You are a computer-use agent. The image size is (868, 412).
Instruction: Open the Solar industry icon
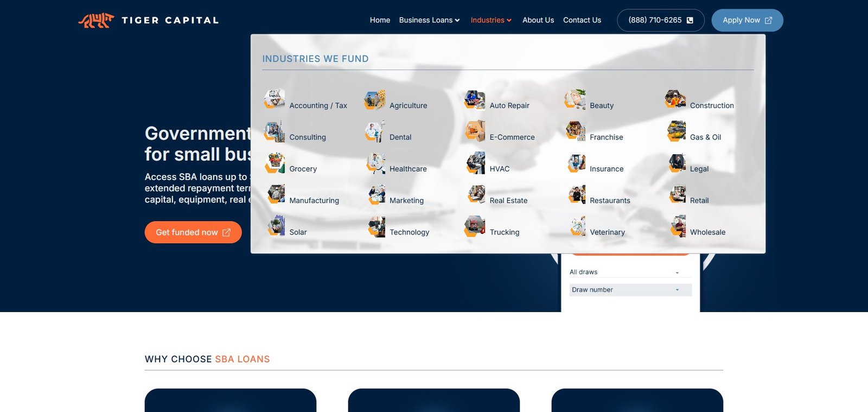click(x=276, y=226)
